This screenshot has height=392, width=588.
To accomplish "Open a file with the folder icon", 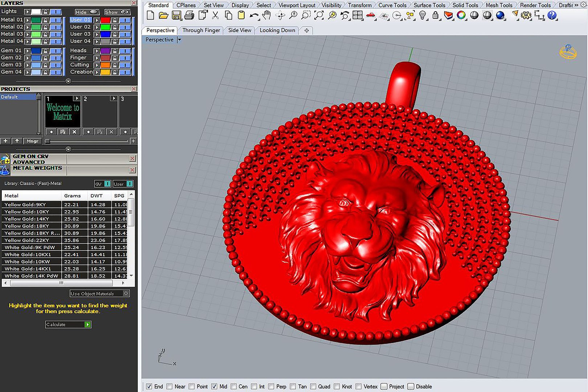I will [163, 16].
